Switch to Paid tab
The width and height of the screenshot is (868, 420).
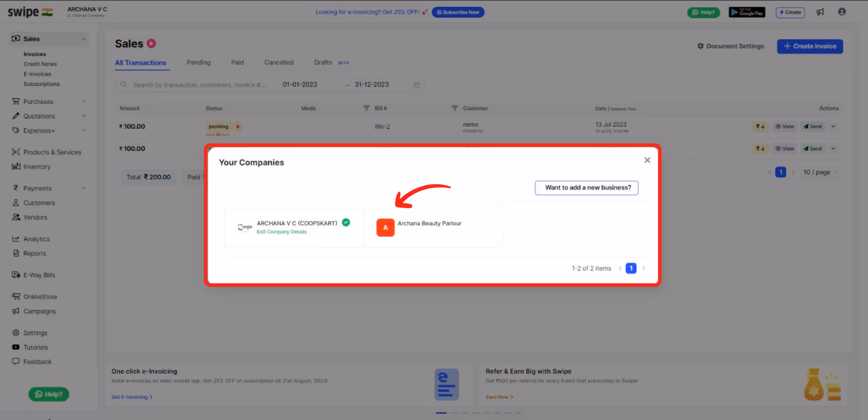tap(237, 62)
